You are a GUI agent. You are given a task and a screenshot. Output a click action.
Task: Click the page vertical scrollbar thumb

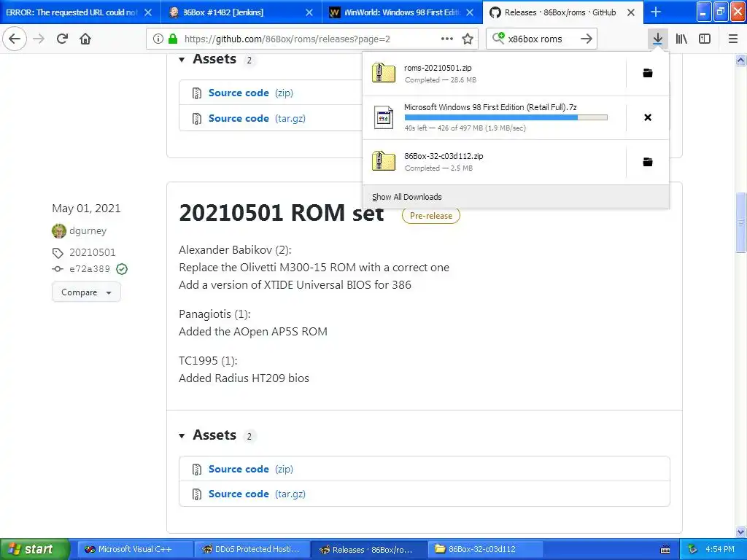click(740, 222)
